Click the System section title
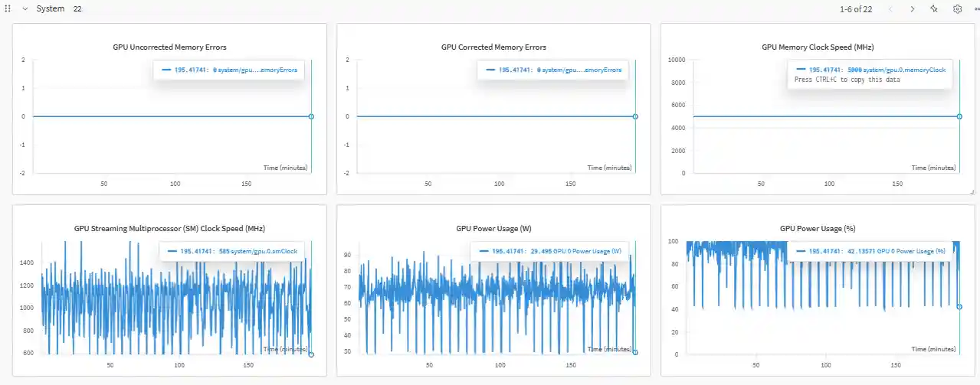980x385 pixels. [51, 8]
